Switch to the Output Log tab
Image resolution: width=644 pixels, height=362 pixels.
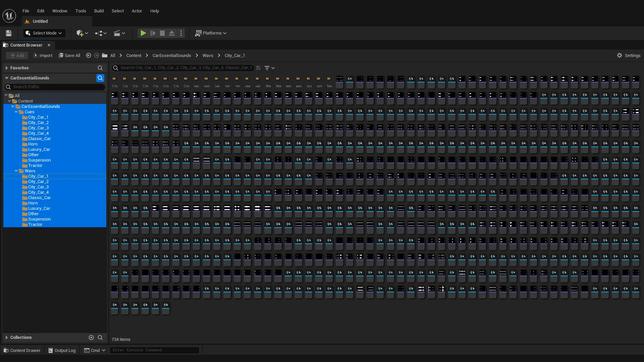pos(62,350)
